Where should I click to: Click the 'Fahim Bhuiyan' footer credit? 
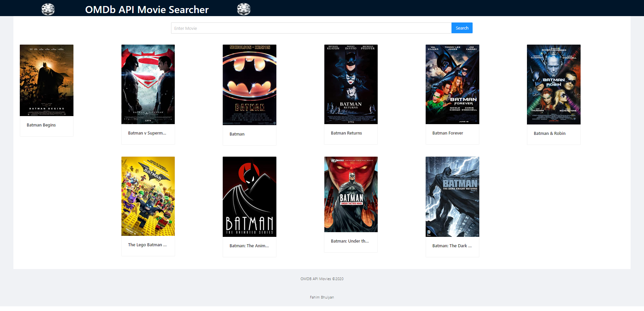pyautogui.click(x=322, y=297)
